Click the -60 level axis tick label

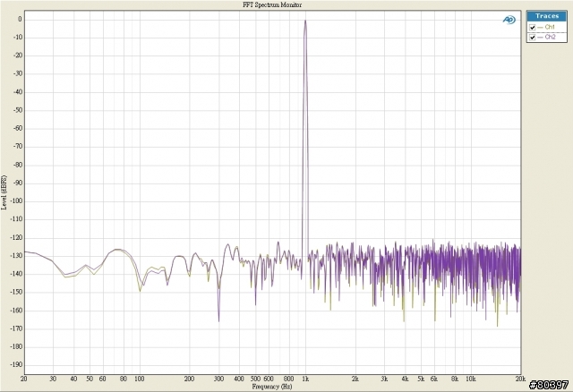click(x=18, y=129)
